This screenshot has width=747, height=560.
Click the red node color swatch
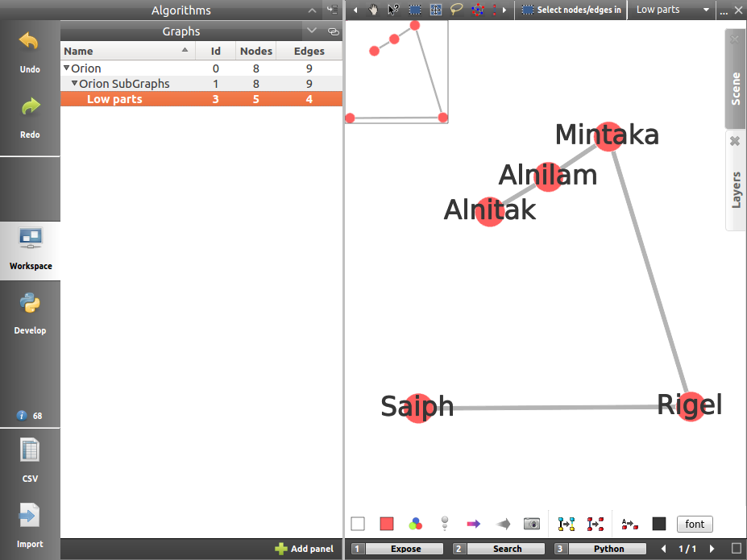click(387, 524)
